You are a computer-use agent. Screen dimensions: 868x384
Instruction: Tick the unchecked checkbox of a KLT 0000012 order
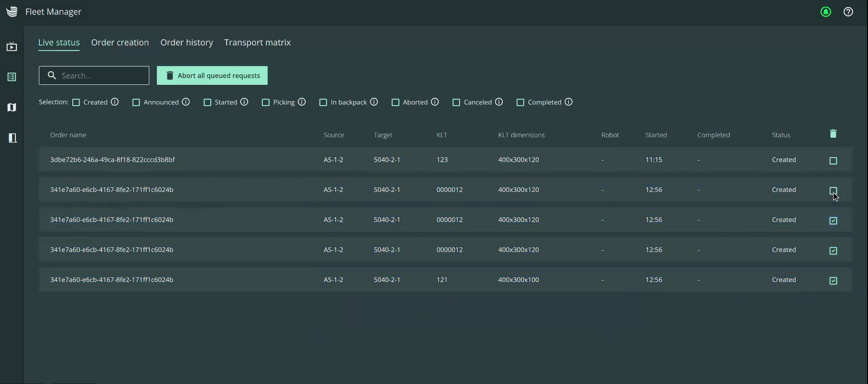tap(833, 191)
